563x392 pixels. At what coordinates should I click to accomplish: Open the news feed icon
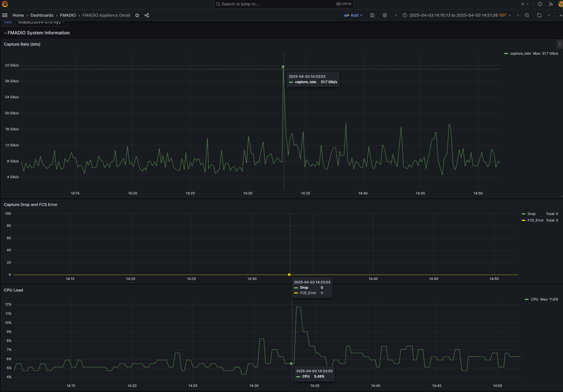pyautogui.click(x=551, y=4)
